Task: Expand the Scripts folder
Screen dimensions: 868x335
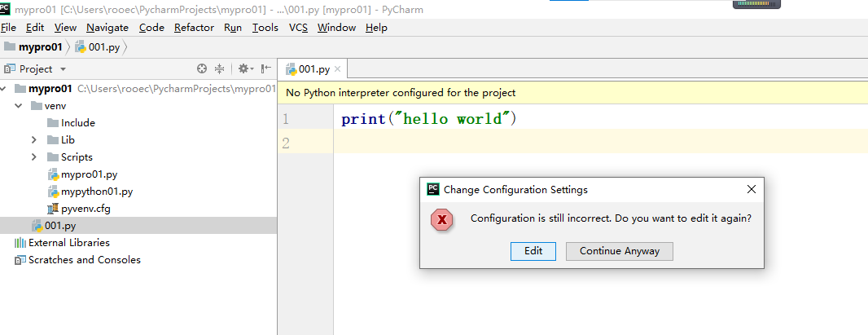Action: click(34, 157)
